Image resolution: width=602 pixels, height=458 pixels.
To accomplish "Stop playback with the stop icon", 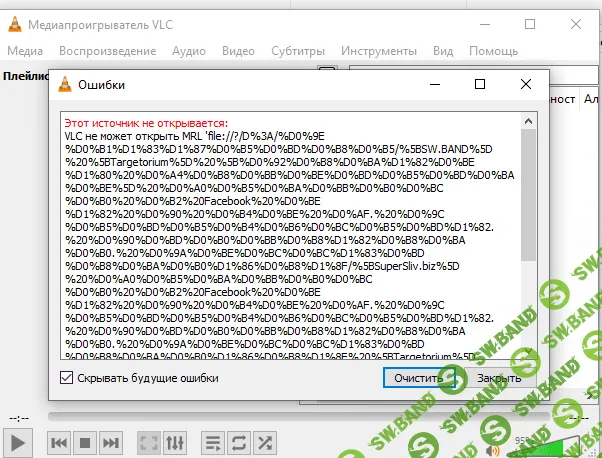I will coord(85,441).
